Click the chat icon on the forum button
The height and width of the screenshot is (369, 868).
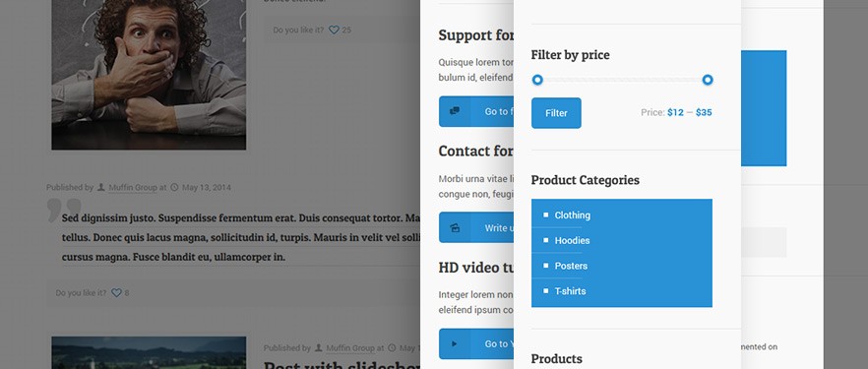pos(455,111)
